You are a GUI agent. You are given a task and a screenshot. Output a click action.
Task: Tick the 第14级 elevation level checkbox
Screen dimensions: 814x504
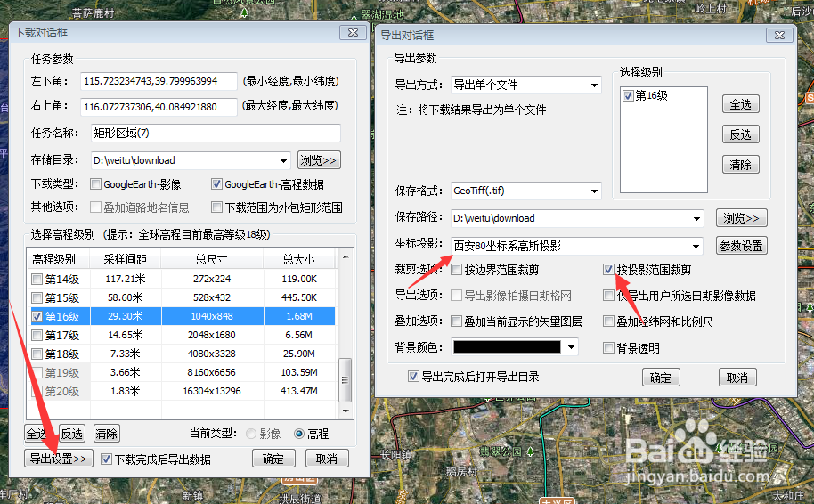coord(37,280)
